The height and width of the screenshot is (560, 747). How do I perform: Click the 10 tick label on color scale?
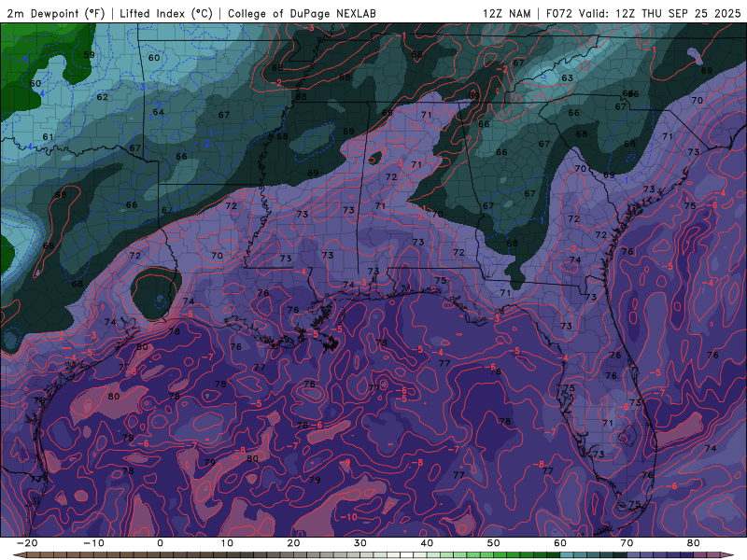pos(227,543)
